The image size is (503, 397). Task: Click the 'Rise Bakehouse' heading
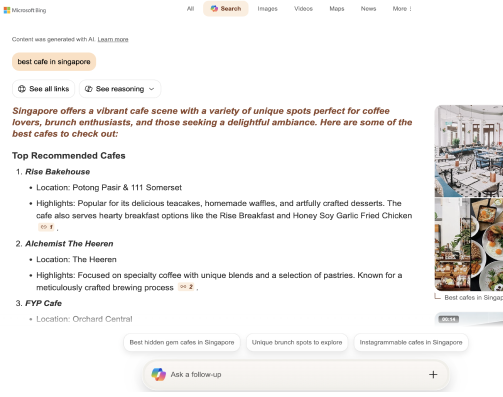tap(58, 172)
